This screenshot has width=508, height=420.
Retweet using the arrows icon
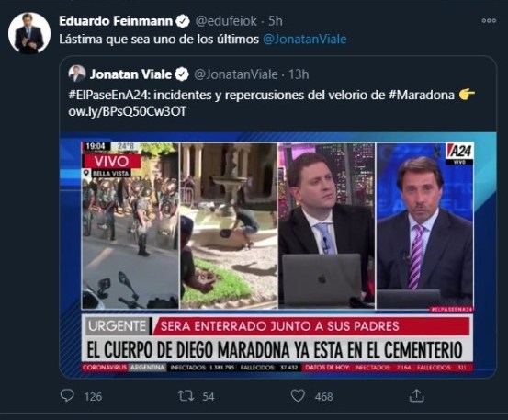click(x=186, y=396)
